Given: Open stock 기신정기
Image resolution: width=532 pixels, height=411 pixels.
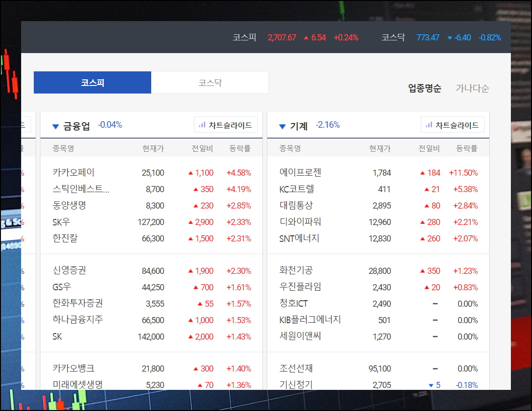Looking at the screenshot, I should [296, 385].
